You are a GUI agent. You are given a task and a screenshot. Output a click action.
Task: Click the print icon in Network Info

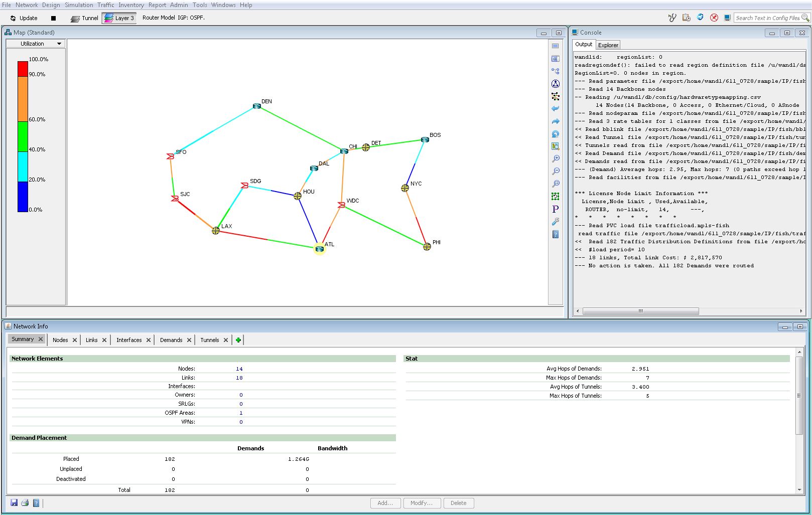click(x=25, y=502)
